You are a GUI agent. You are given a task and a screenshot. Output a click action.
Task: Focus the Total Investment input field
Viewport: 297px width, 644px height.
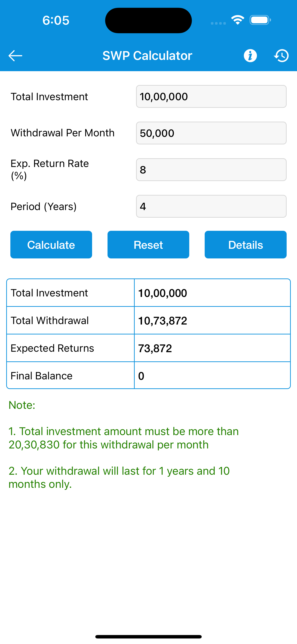point(211,97)
